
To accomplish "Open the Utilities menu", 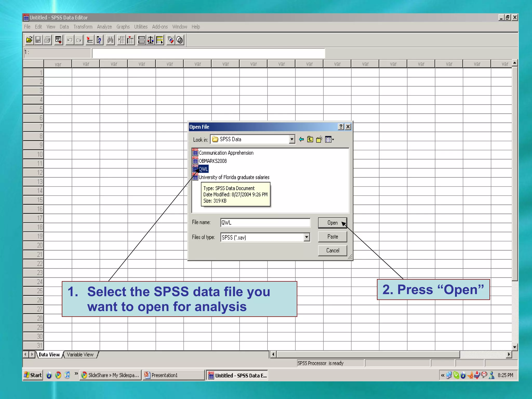I will pyautogui.click(x=141, y=27).
